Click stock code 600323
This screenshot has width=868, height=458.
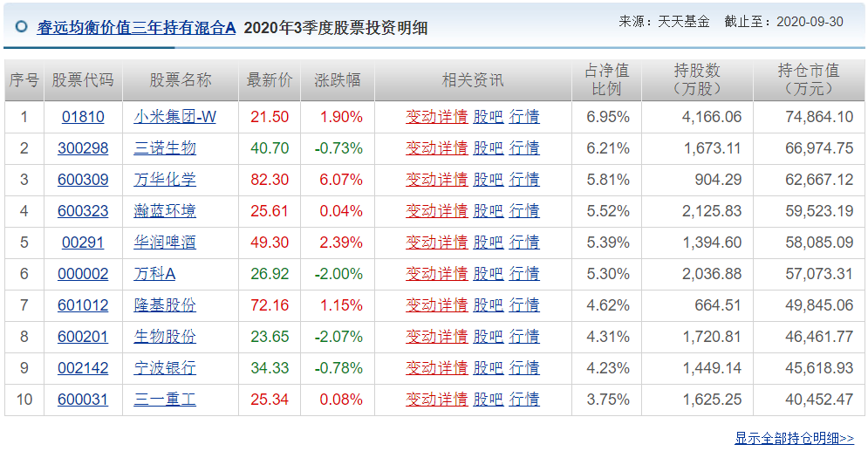(83, 211)
